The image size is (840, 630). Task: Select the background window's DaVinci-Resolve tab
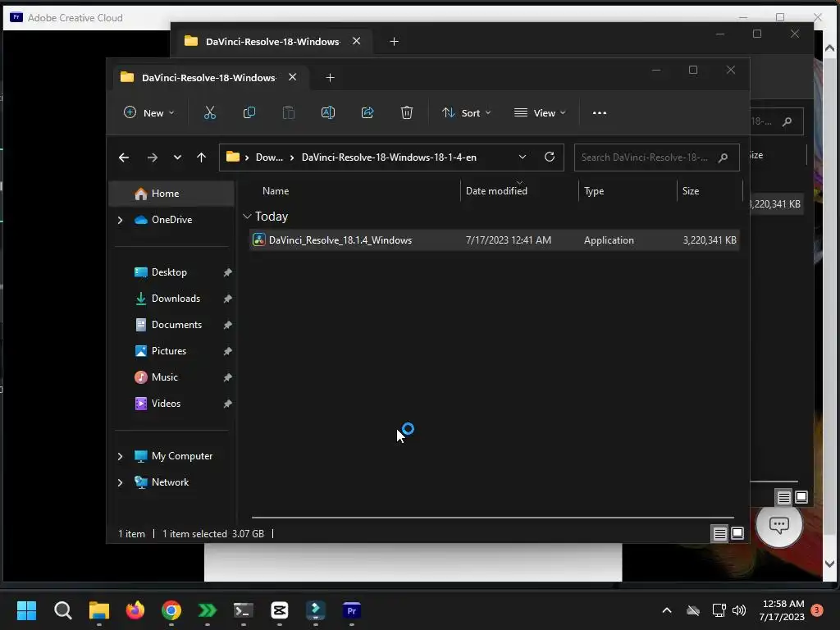pos(272,41)
